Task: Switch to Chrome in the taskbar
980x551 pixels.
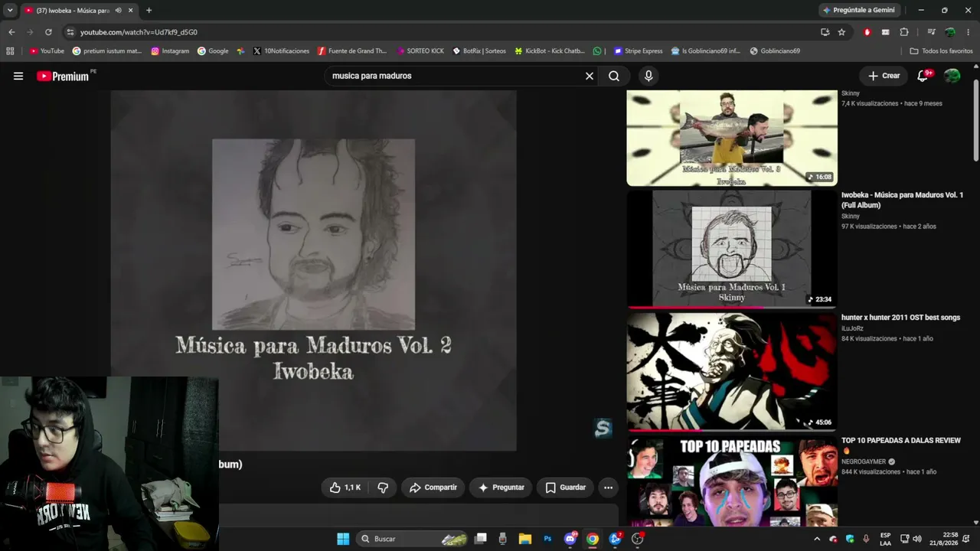Action: (x=593, y=539)
